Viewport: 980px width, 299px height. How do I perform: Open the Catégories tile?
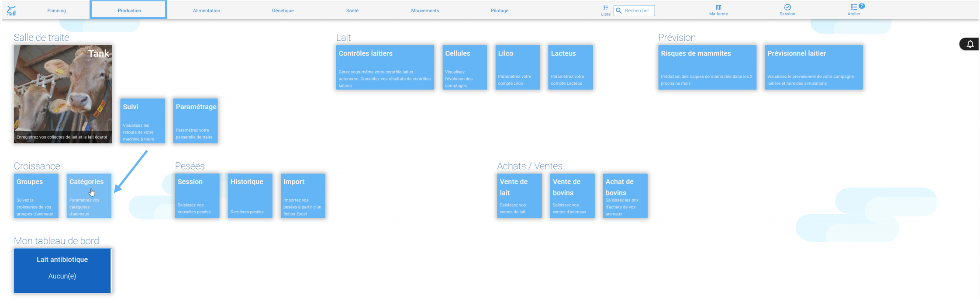click(x=89, y=196)
